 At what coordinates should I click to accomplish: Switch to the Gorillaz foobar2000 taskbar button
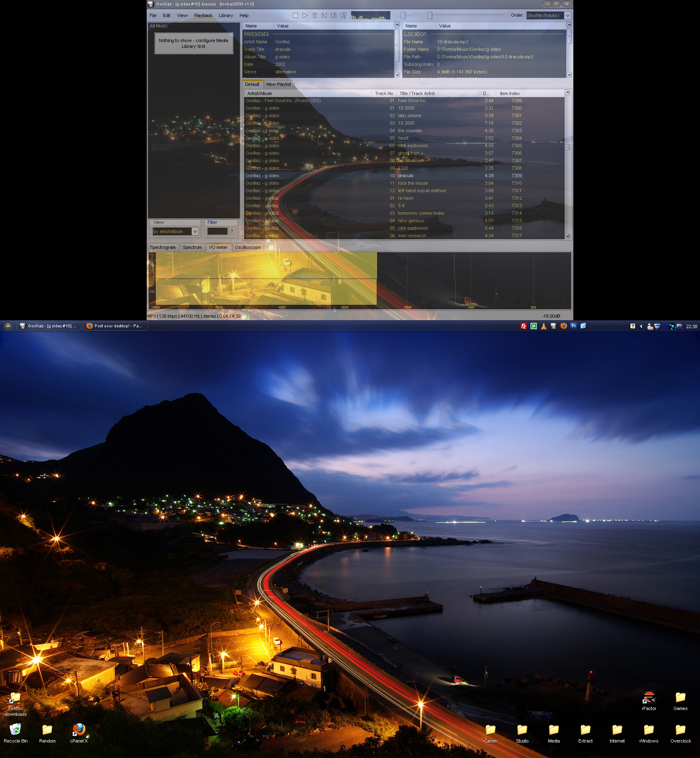49,326
